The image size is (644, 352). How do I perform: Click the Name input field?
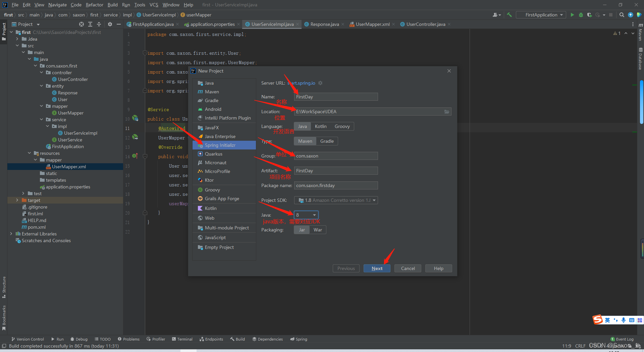point(336,97)
